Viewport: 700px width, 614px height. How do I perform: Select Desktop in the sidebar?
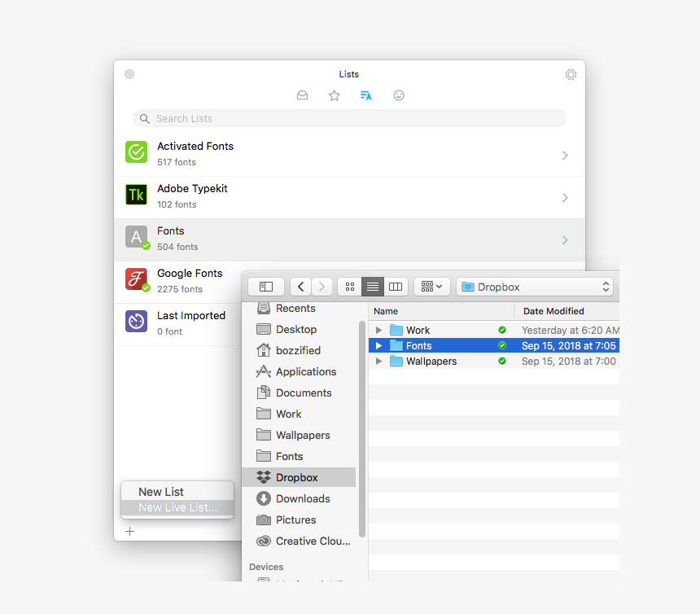coord(299,329)
